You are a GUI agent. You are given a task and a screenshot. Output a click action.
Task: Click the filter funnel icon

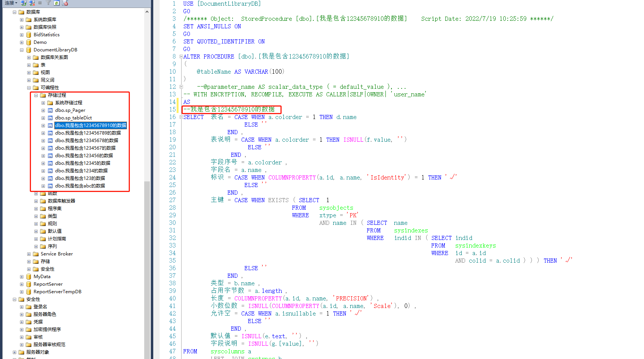[x=48, y=3]
